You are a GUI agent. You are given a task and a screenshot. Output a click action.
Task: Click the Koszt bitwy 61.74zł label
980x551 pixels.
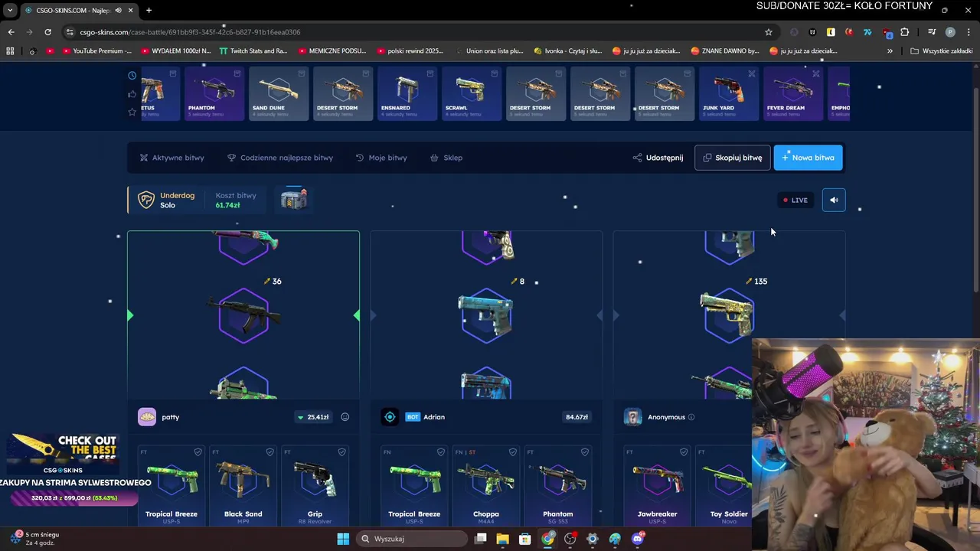(236, 200)
